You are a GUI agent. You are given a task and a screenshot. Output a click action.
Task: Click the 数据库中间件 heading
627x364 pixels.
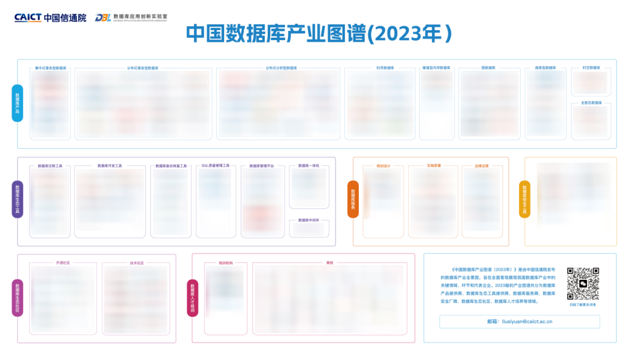pyautogui.click(x=309, y=220)
